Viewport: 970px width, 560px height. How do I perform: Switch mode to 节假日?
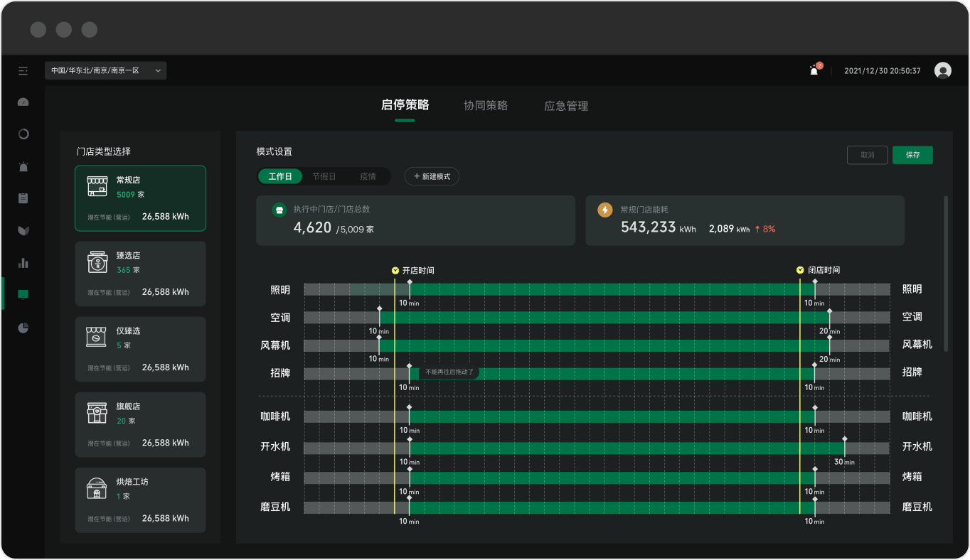324,176
